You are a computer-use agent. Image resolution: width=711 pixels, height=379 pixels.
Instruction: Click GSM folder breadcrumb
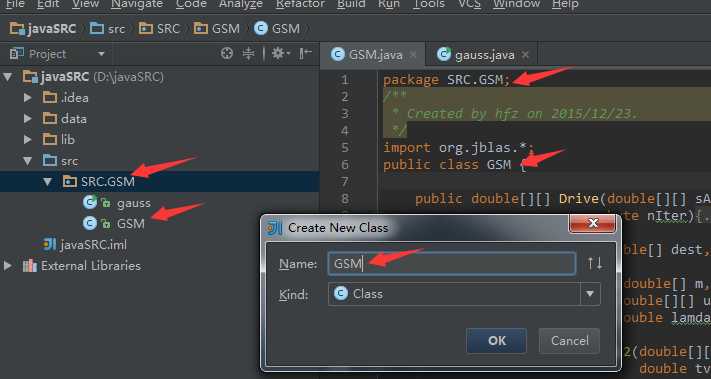(x=216, y=29)
